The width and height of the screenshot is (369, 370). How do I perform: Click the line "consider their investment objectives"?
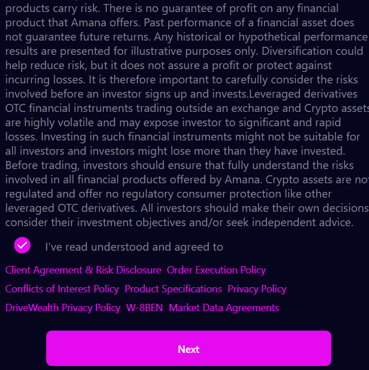click(179, 222)
